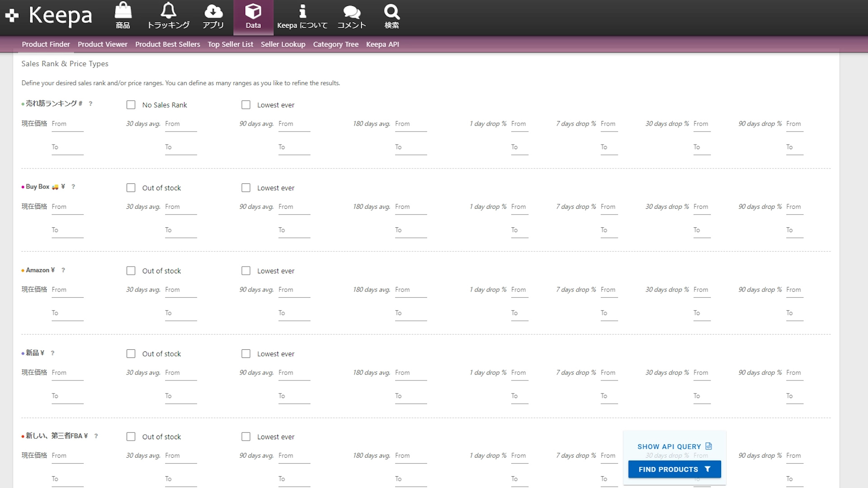The height and width of the screenshot is (488, 868).
Task: Tick Out of stock for 新品
Action: [x=131, y=354]
